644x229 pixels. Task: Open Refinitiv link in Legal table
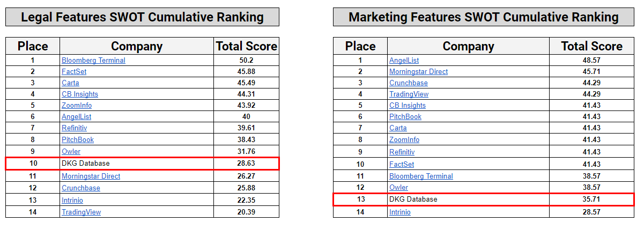(x=74, y=128)
